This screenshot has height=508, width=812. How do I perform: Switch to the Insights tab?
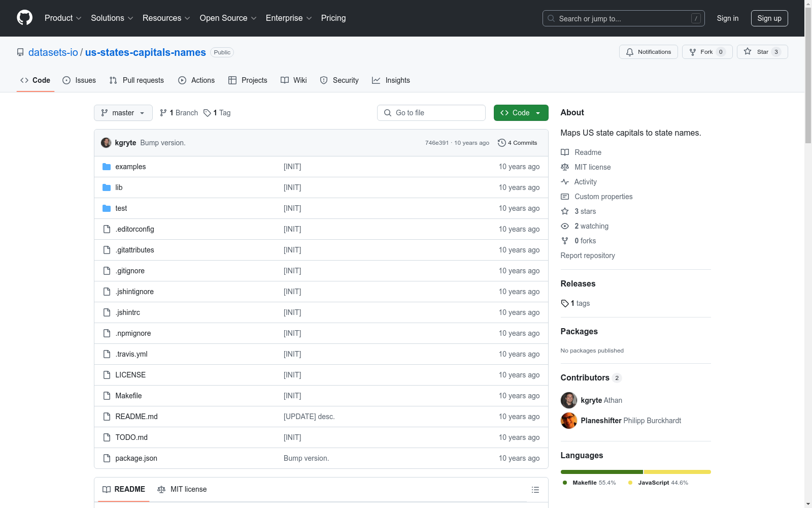pos(391,80)
